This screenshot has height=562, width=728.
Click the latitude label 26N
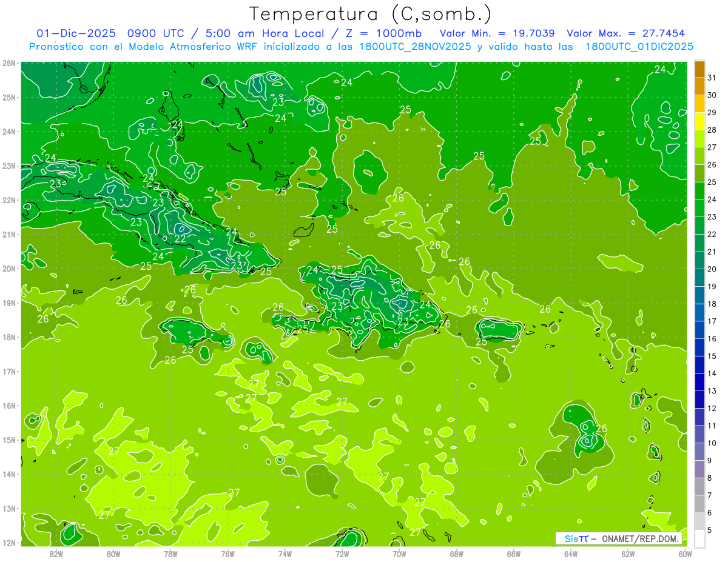click(x=8, y=63)
